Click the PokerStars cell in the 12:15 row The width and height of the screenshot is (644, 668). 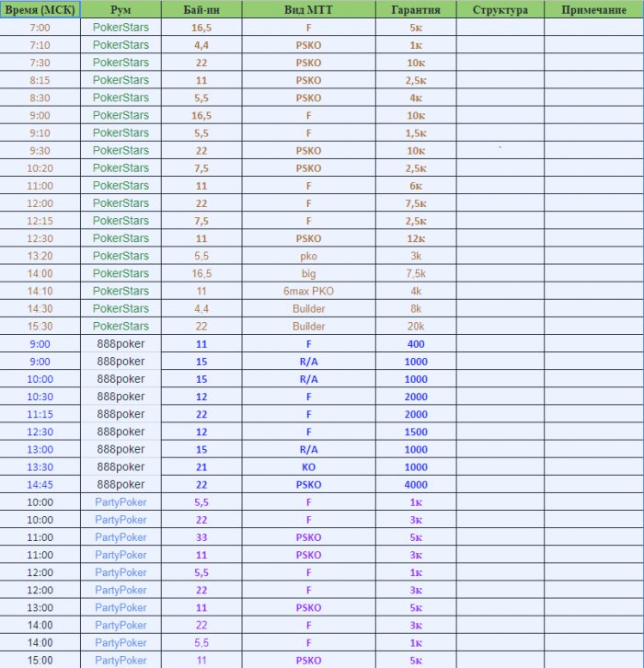(x=121, y=221)
